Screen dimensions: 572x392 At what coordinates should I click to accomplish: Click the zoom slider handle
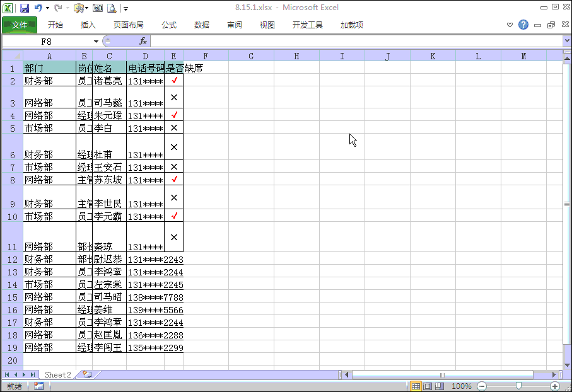pyautogui.click(x=518, y=386)
